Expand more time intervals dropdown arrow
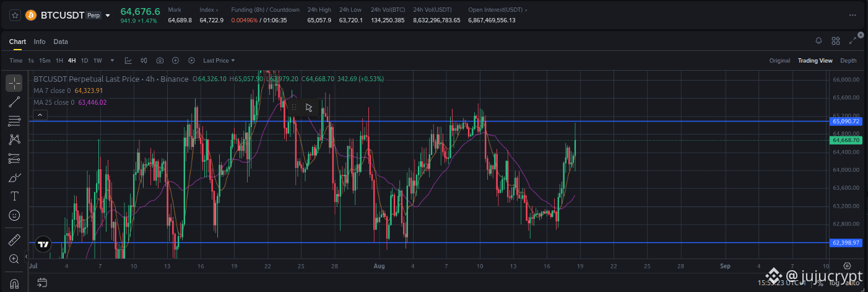The height and width of the screenshot is (292, 868). (112, 60)
